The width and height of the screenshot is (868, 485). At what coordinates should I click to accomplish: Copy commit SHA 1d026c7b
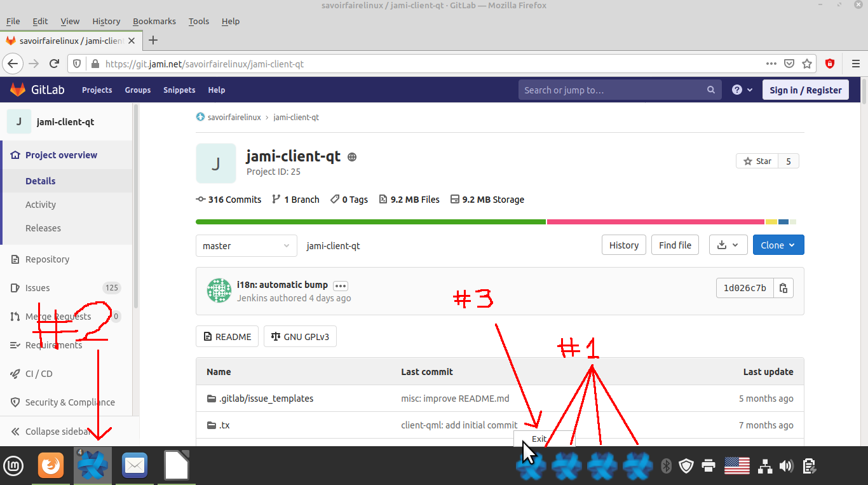coord(783,287)
